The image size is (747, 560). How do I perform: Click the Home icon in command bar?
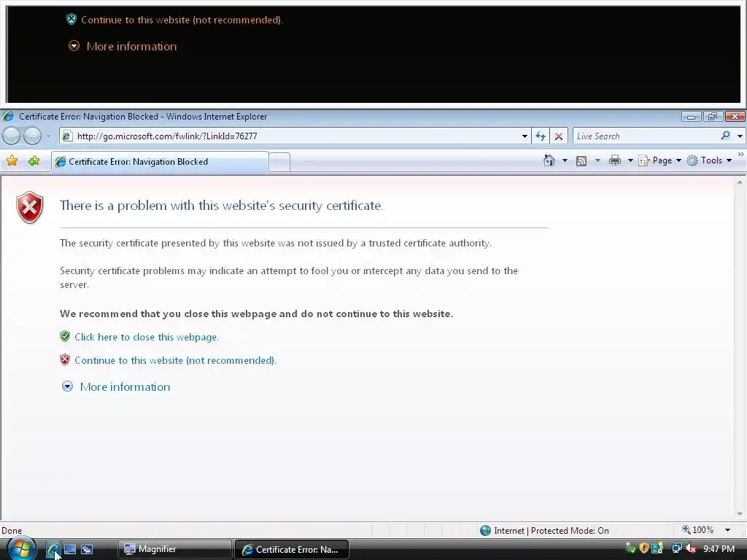click(549, 160)
